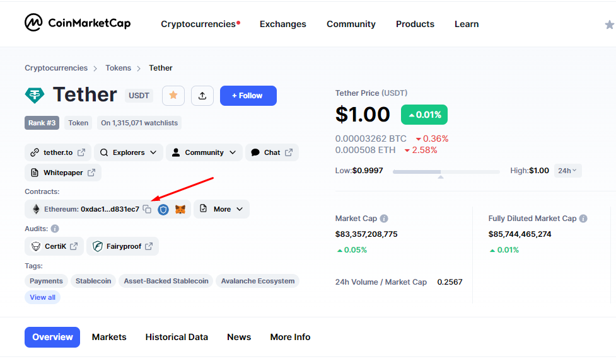Click the 0.000508 ETH price text
Image resolution: width=616 pixels, height=364 pixels.
point(365,150)
